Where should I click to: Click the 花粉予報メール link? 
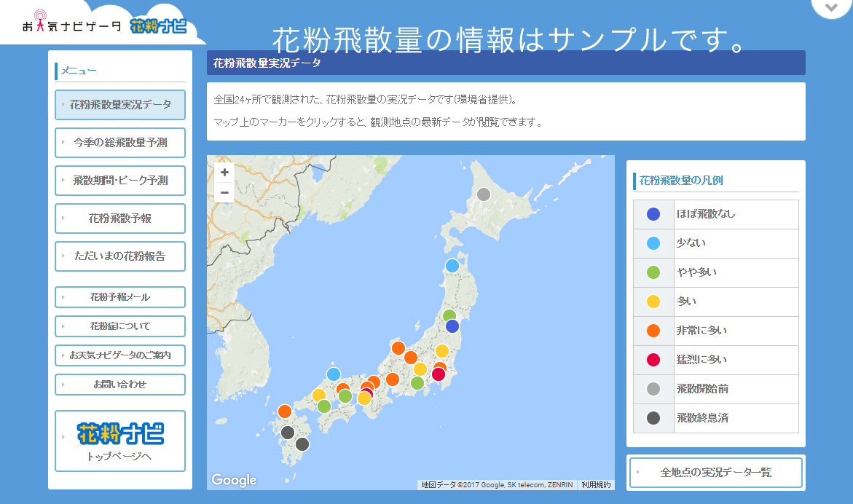(x=120, y=297)
